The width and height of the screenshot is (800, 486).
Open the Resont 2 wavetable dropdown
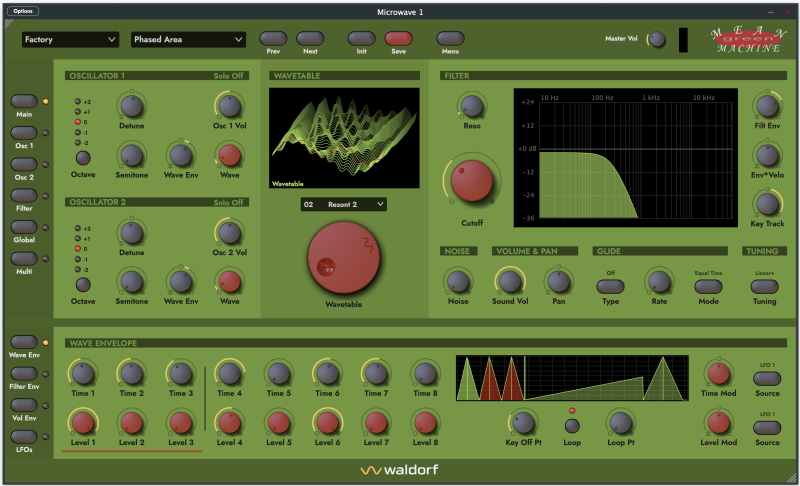pos(343,204)
